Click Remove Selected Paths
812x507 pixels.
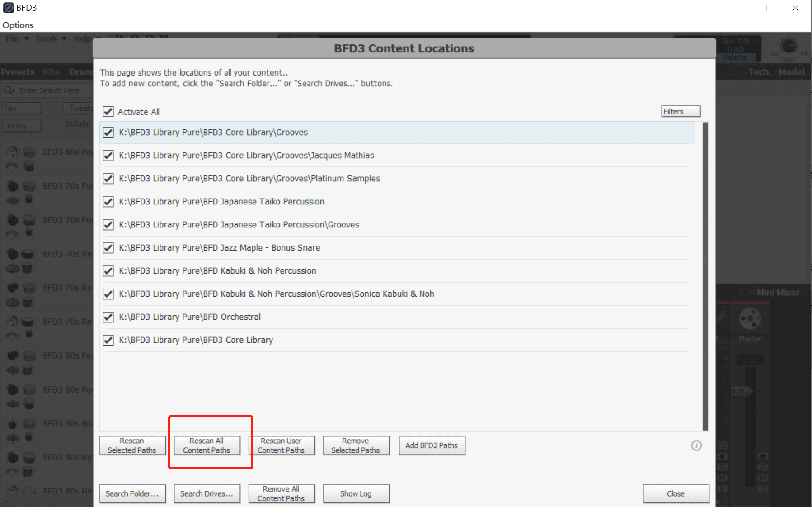click(x=356, y=445)
